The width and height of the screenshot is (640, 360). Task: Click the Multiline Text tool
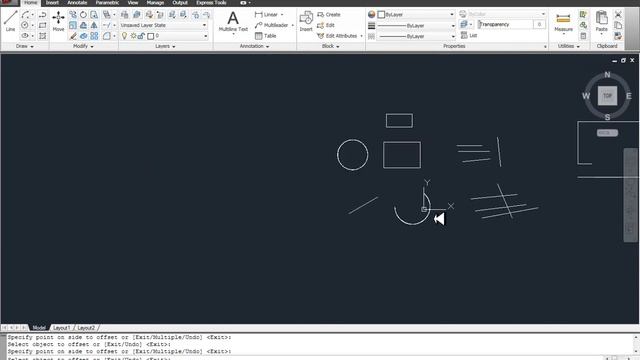pos(233,21)
